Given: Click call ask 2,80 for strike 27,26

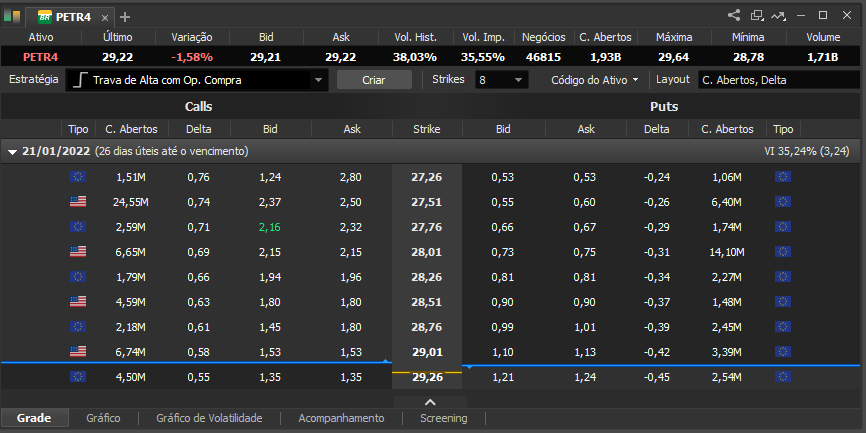Looking at the screenshot, I should 350,177.
